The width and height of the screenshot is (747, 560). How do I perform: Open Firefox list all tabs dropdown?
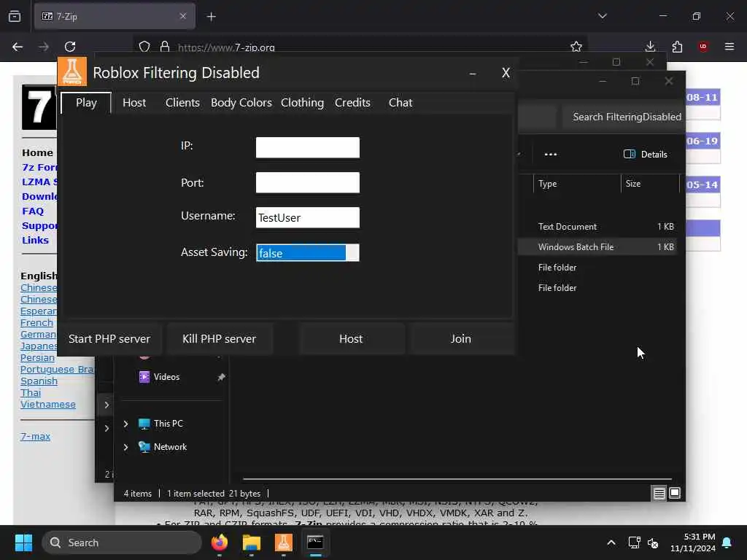point(602,16)
